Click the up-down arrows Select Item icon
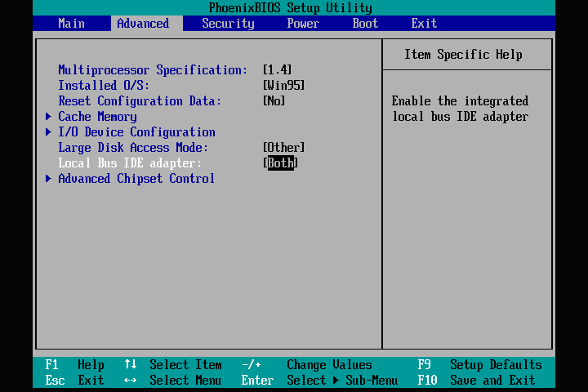588x392 pixels. (131, 364)
